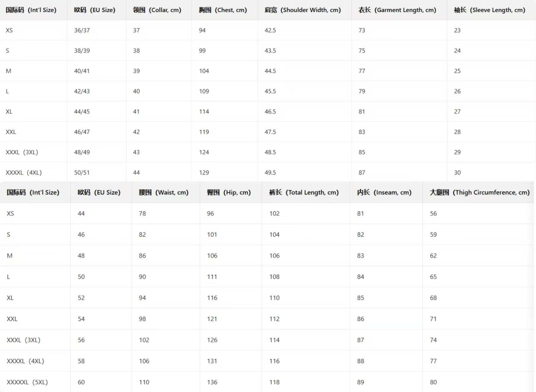Select the Garment Length column header
536x392 pixels.
[397, 10]
